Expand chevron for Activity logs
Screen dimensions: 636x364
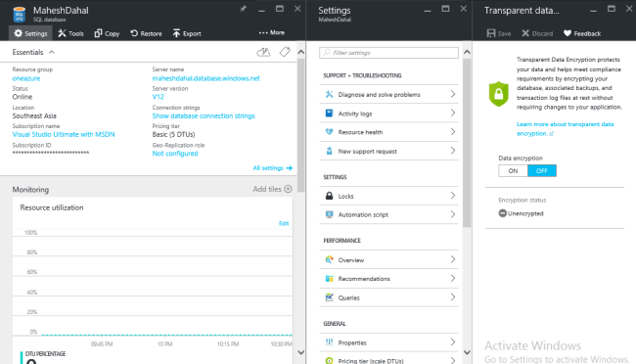coord(453,114)
